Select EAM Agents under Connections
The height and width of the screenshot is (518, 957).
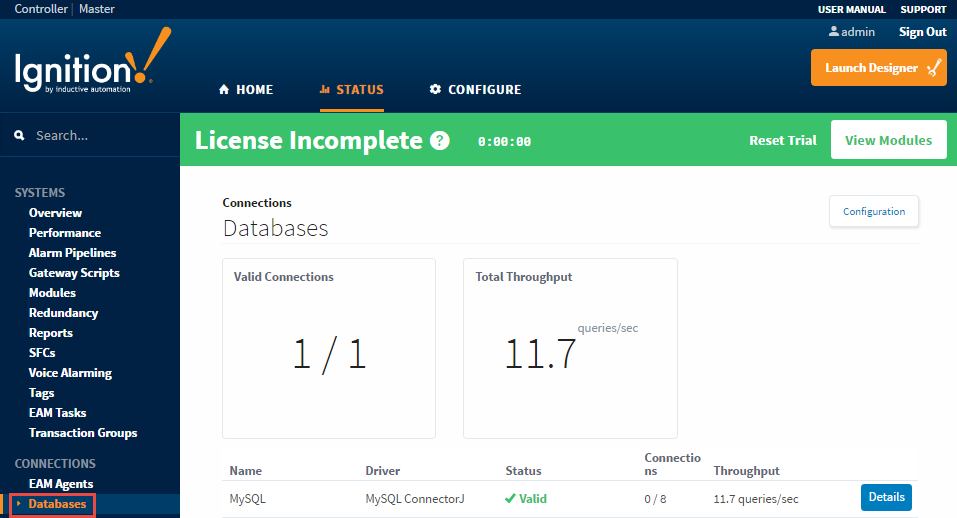tap(61, 484)
